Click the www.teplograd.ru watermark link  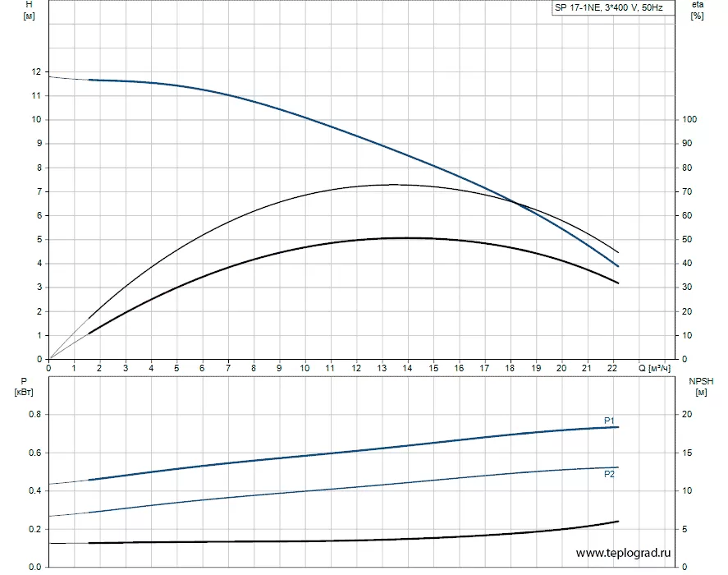click(x=623, y=553)
